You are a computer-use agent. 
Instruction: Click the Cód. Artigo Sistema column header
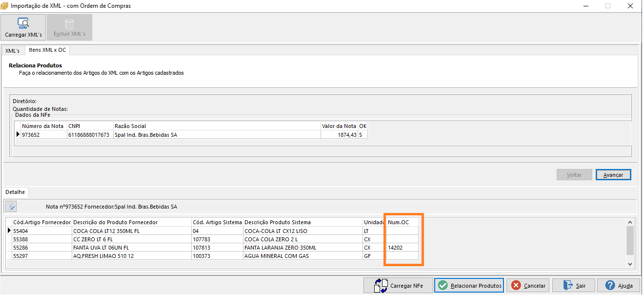coord(217,222)
